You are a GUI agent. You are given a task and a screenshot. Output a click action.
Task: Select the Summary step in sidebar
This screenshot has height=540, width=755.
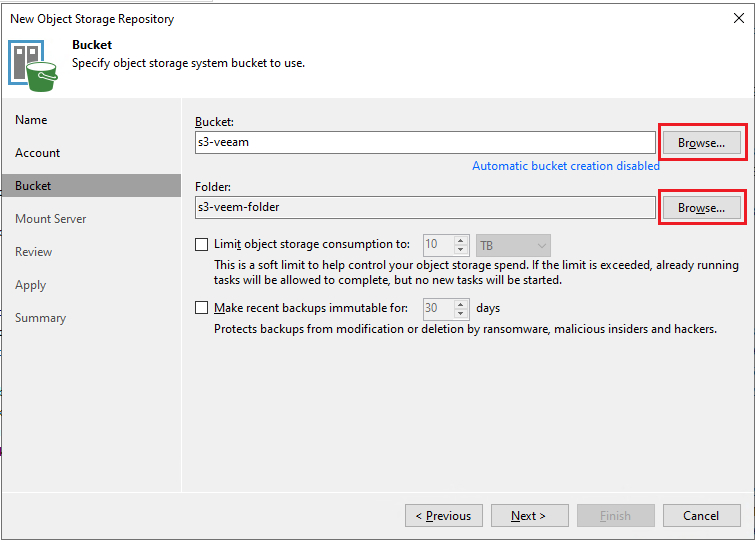coord(40,318)
